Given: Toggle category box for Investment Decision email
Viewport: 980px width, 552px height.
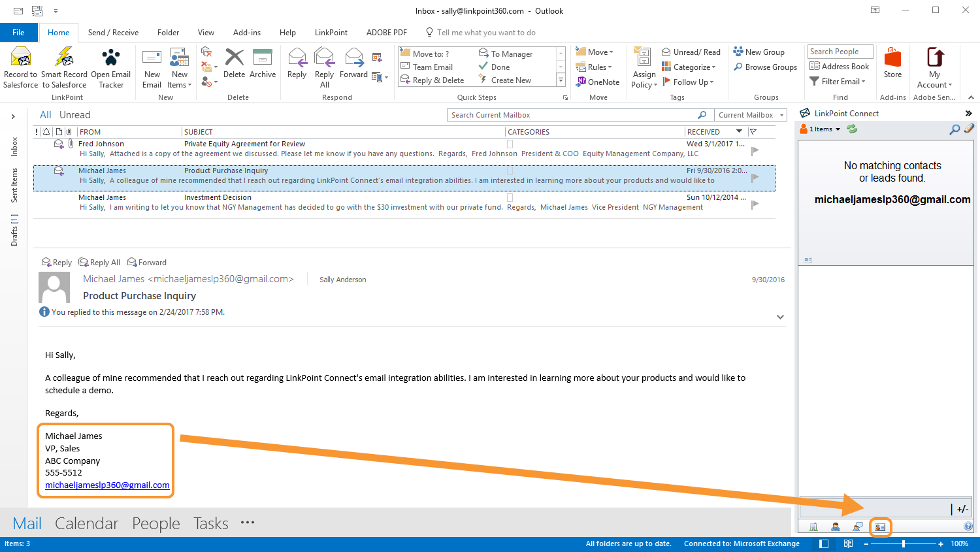Looking at the screenshot, I should (x=510, y=197).
